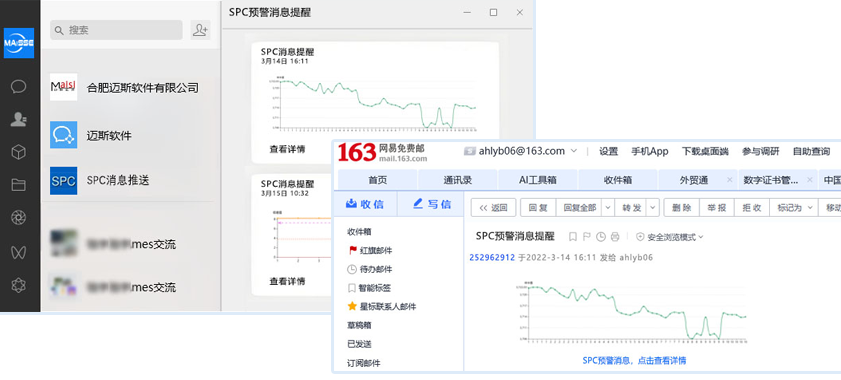Expand the arrow next to 回复全部
The height and width of the screenshot is (380, 841).
click(608, 208)
